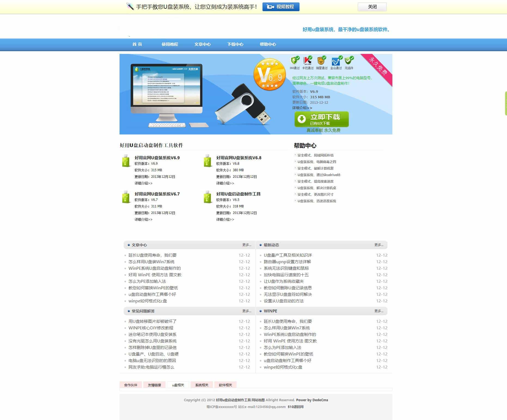507x420 pixels.
Task: Click the monitor screenshot in the banner
Action: 166,85
